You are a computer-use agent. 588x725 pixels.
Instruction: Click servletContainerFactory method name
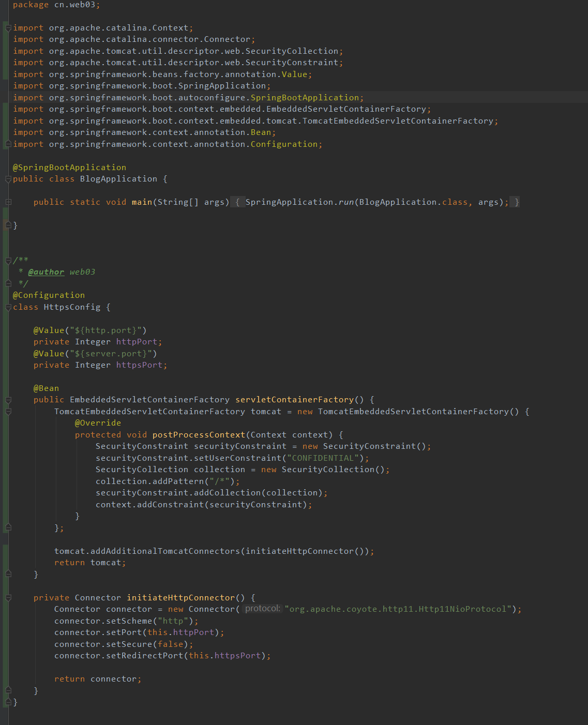tap(294, 400)
